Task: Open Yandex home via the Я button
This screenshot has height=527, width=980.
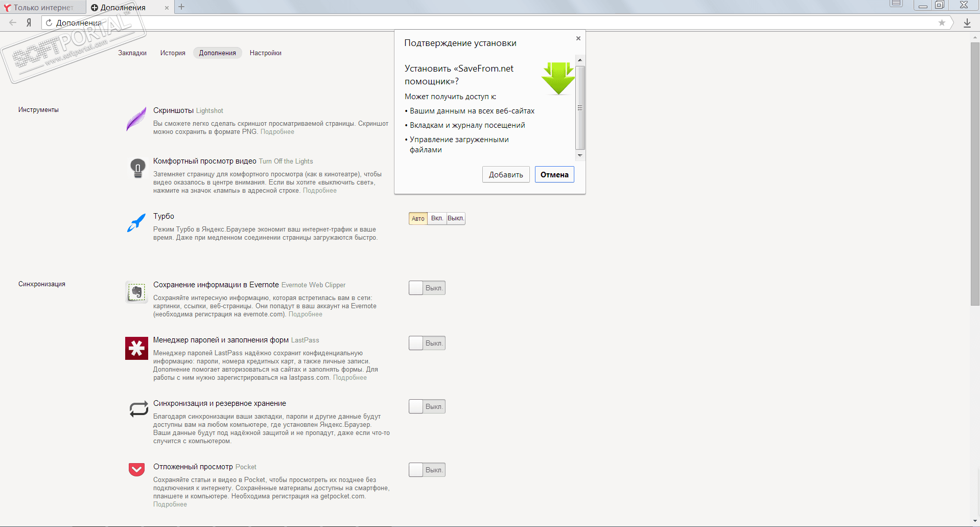Action: tap(29, 22)
